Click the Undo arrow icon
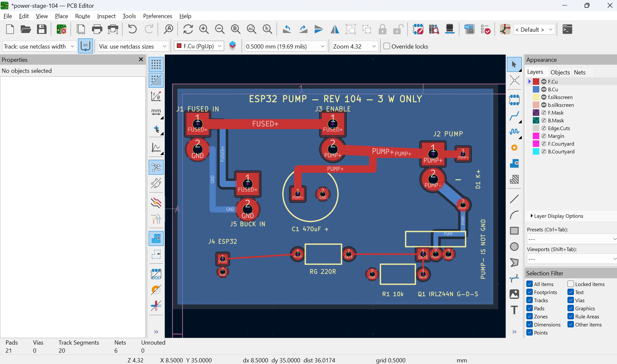Image resolution: width=617 pixels, height=364 pixels. 132,29
